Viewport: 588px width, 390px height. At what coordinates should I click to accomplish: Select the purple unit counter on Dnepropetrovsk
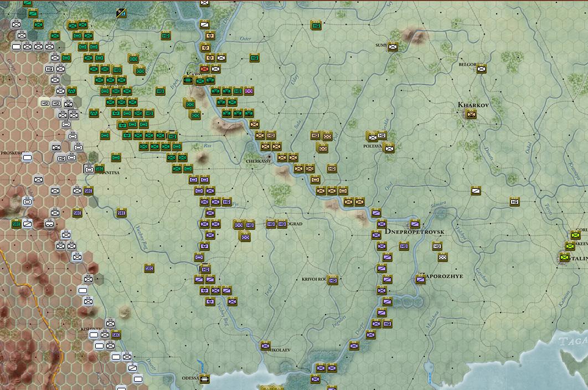pyautogui.click(x=415, y=224)
